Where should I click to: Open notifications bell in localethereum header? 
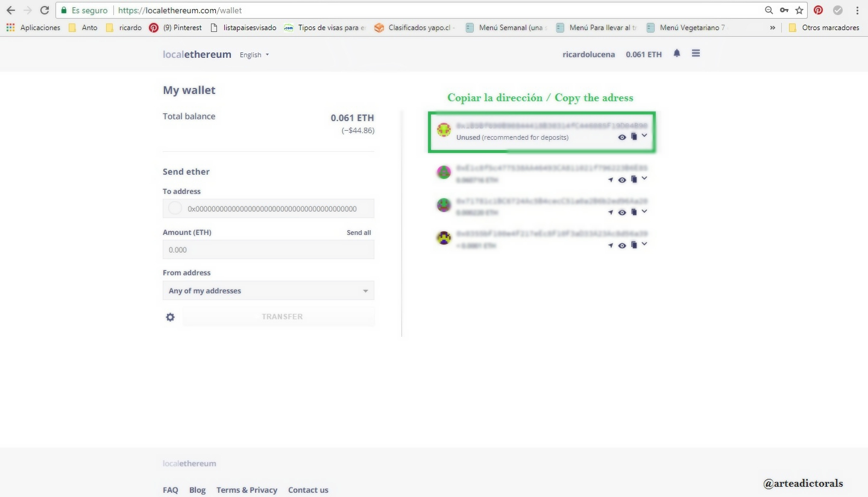pyautogui.click(x=677, y=54)
